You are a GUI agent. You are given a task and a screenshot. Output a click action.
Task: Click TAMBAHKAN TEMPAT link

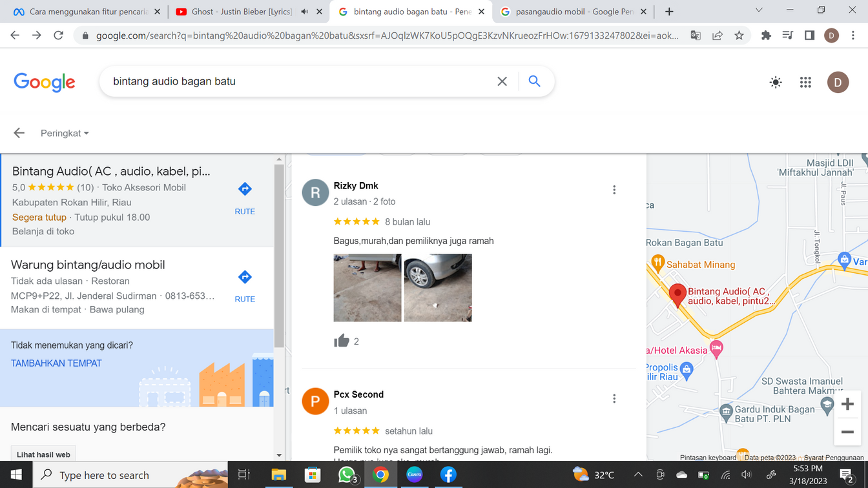[56, 363]
